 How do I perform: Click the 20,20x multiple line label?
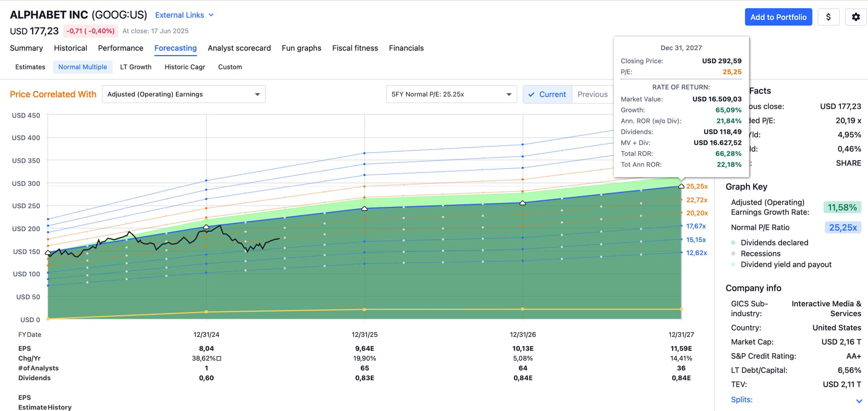[697, 213]
